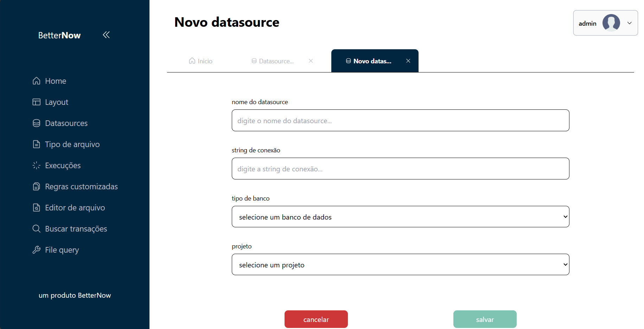Click the Buscar transações magnifier icon
The height and width of the screenshot is (329, 644).
pos(37,229)
